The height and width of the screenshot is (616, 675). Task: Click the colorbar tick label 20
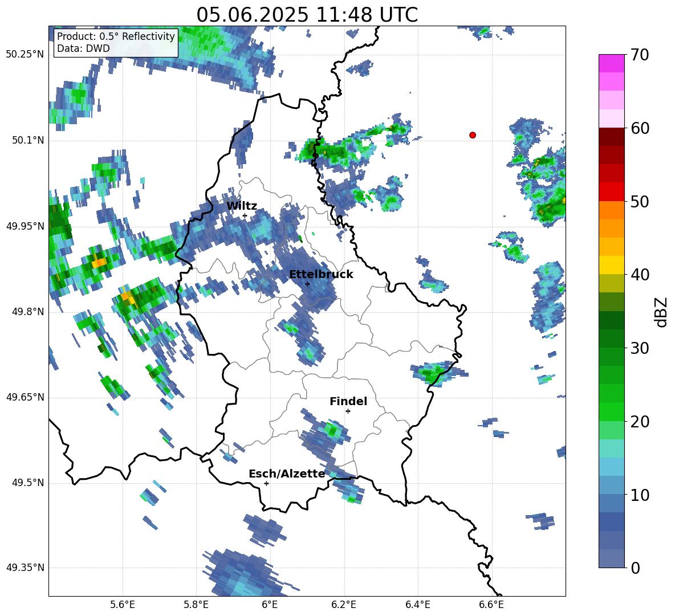click(x=640, y=421)
